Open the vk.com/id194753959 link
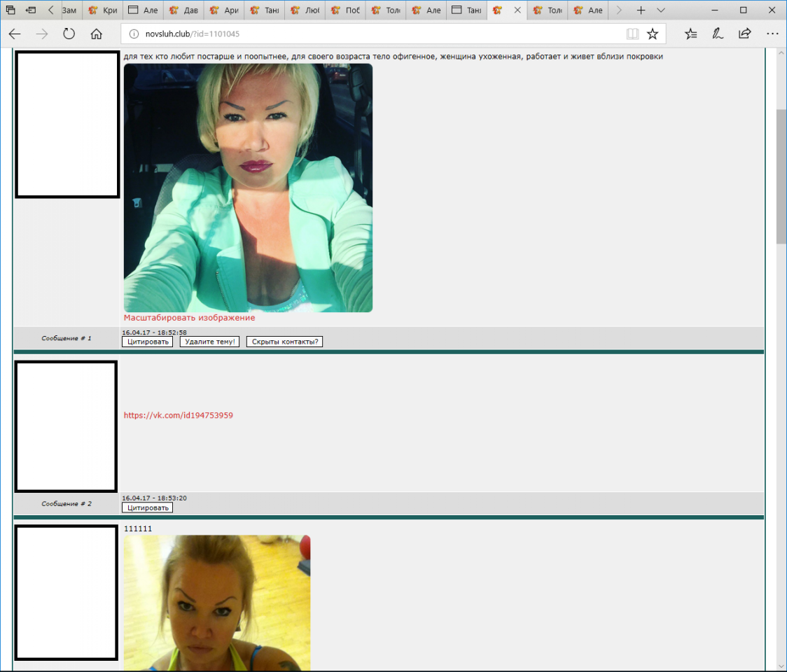787x672 pixels. (178, 415)
